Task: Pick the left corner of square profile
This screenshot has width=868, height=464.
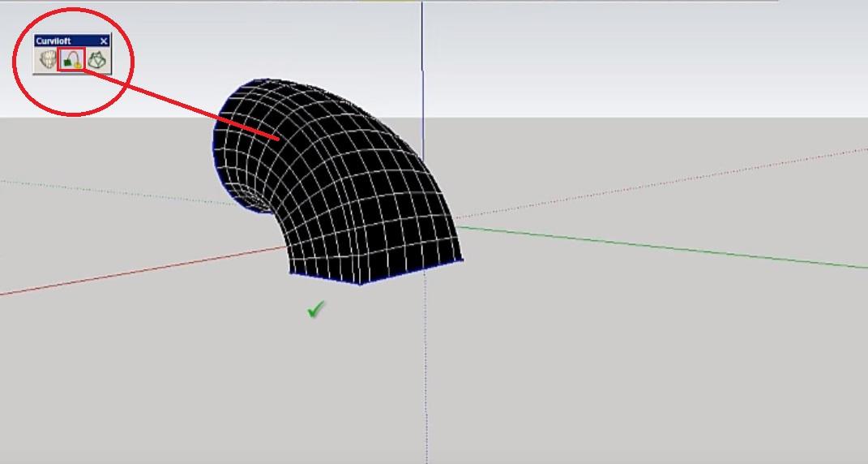Action: point(292,273)
